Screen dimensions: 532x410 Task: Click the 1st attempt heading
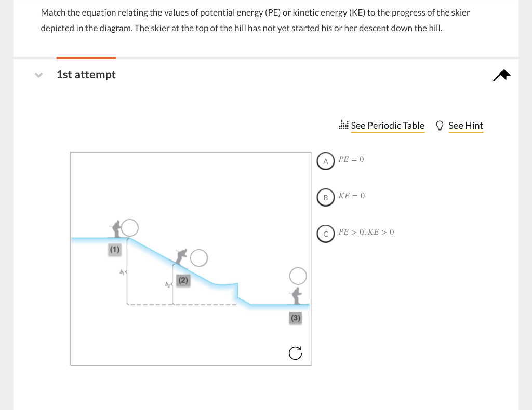point(86,74)
